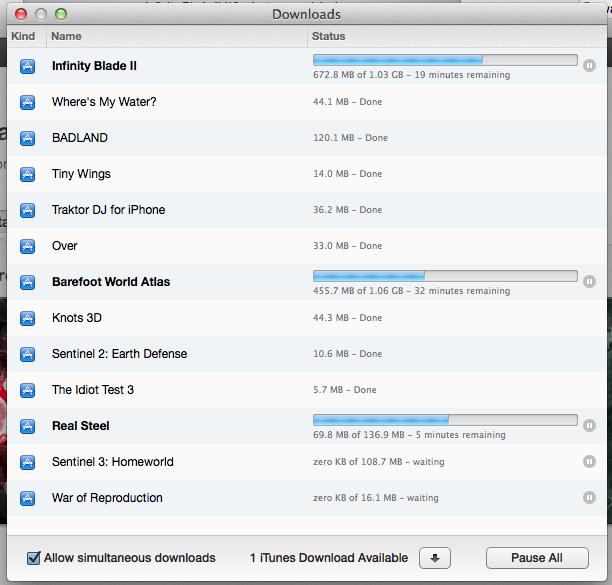The image size is (612, 585).
Task: Select the Over entry name
Action: click(x=64, y=246)
